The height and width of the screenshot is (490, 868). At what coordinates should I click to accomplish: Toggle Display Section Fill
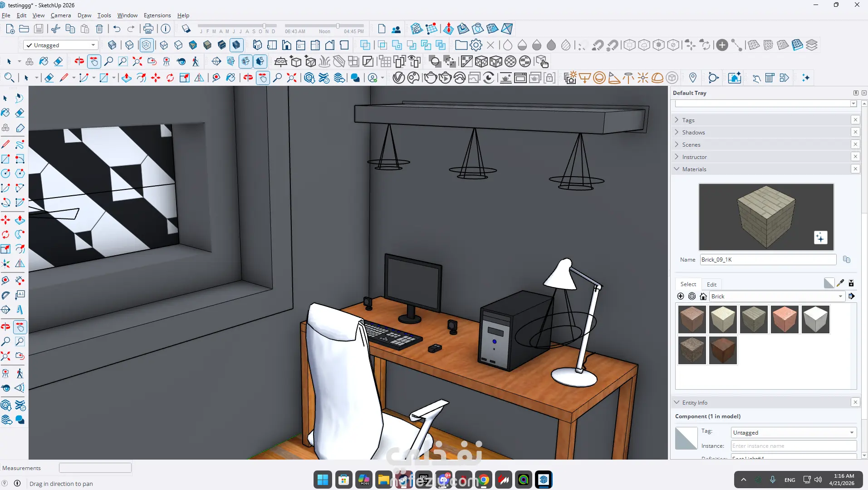click(x=260, y=61)
